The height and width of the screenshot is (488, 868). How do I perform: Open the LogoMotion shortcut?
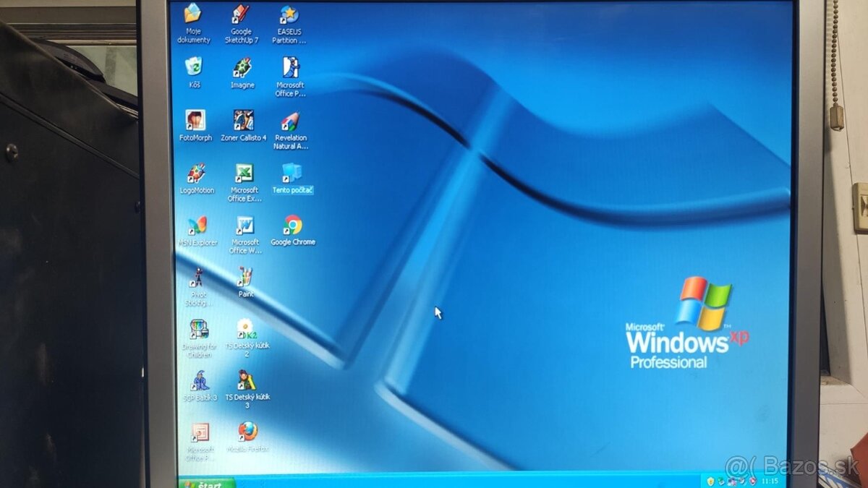coord(196,174)
